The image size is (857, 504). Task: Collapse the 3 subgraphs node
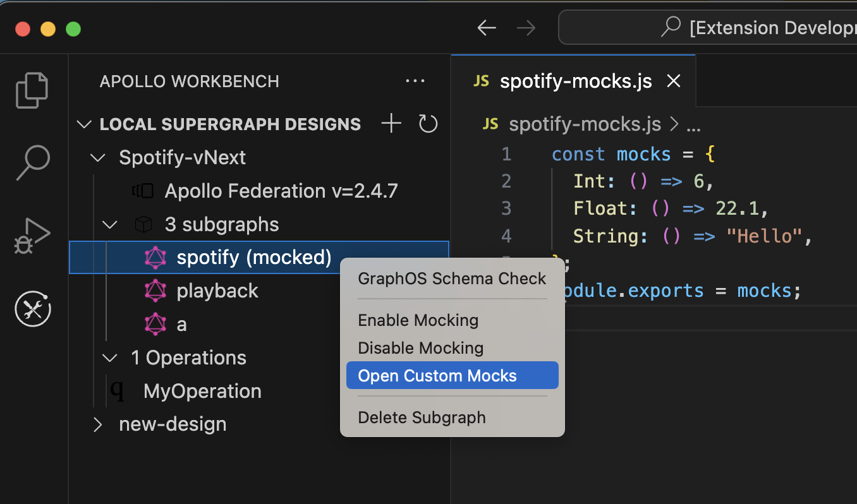pos(110,224)
